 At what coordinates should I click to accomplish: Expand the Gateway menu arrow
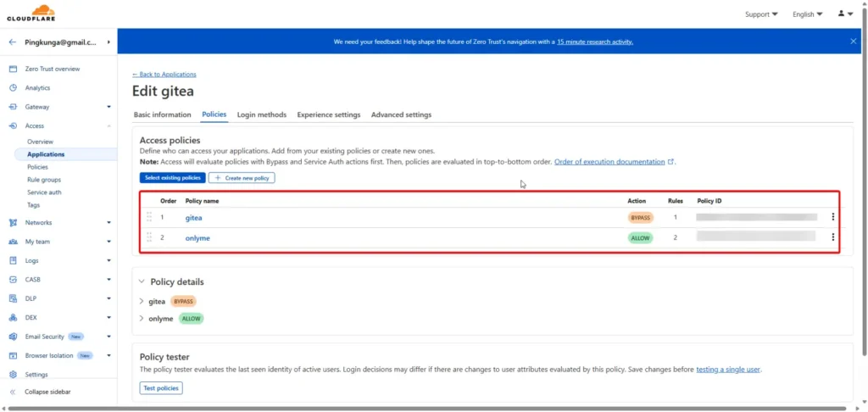pyautogui.click(x=109, y=107)
